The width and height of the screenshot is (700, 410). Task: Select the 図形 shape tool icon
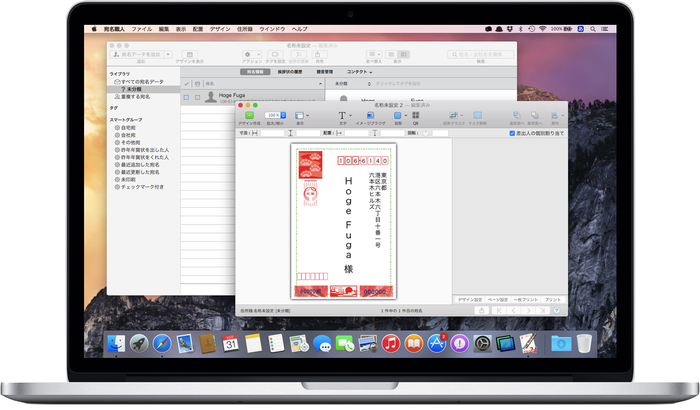click(x=397, y=115)
